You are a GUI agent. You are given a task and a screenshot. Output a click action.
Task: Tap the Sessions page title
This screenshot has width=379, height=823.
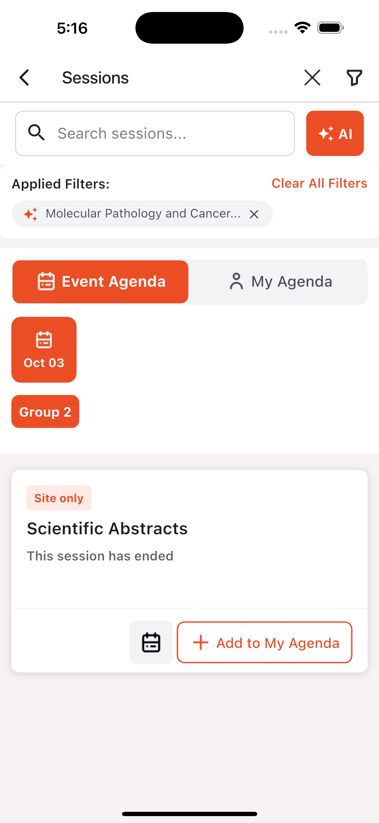pyautogui.click(x=95, y=78)
